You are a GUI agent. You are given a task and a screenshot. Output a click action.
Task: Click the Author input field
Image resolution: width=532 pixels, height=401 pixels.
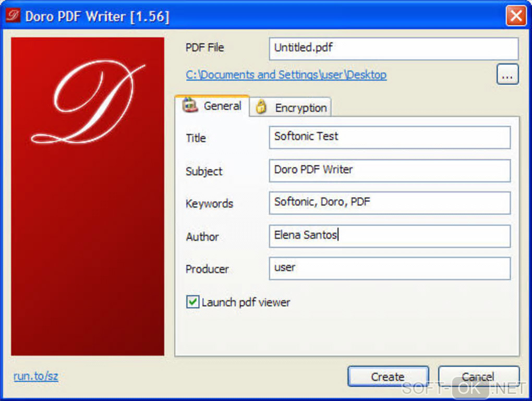tap(390, 236)
